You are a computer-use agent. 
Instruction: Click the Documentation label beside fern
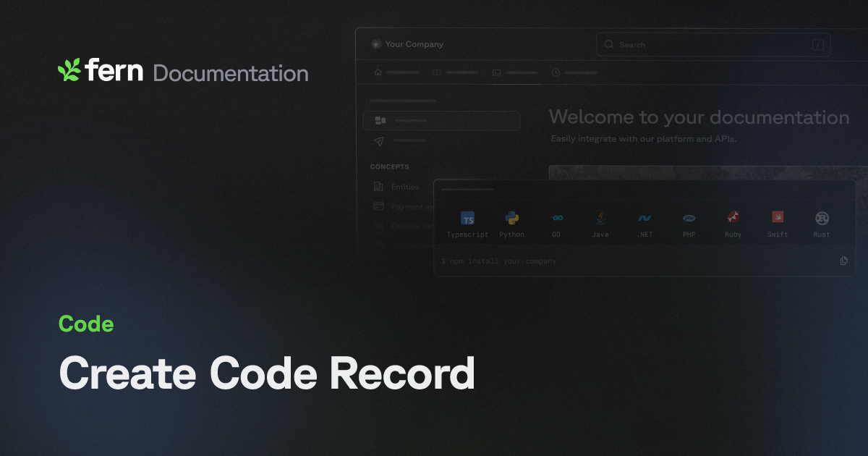pos(231,73)
